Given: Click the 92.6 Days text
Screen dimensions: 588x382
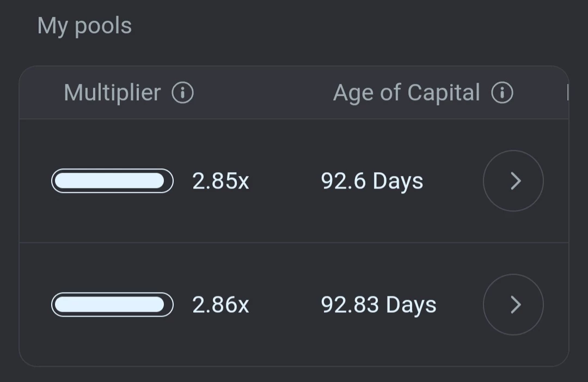Looking at the screenshot, I should tap(372, 181).
